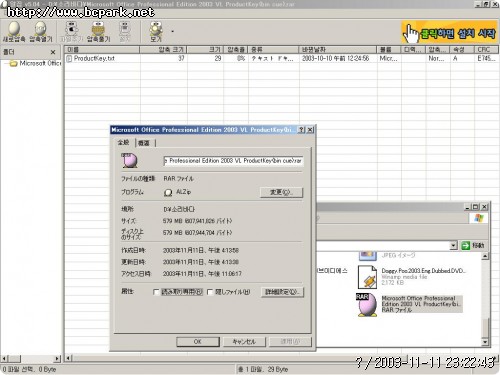Toggle the 隠しファイル hidden file checkbox

point(210,292)
